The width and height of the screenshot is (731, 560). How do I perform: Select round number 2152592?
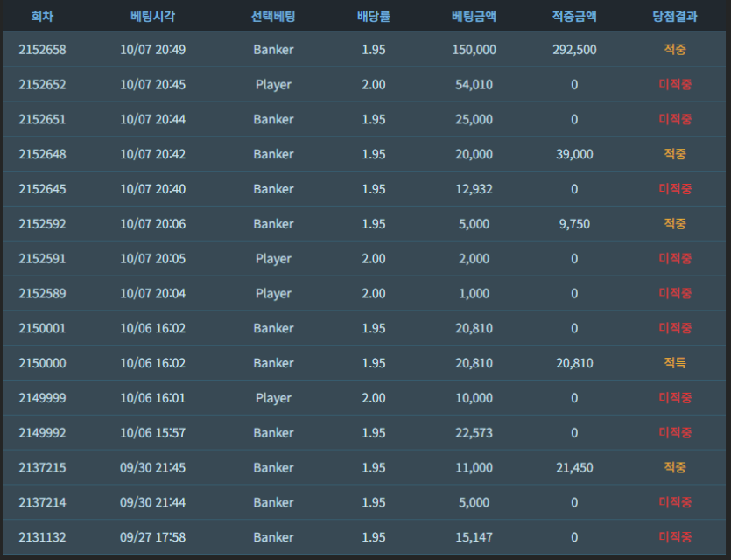[x=42, y=224]
